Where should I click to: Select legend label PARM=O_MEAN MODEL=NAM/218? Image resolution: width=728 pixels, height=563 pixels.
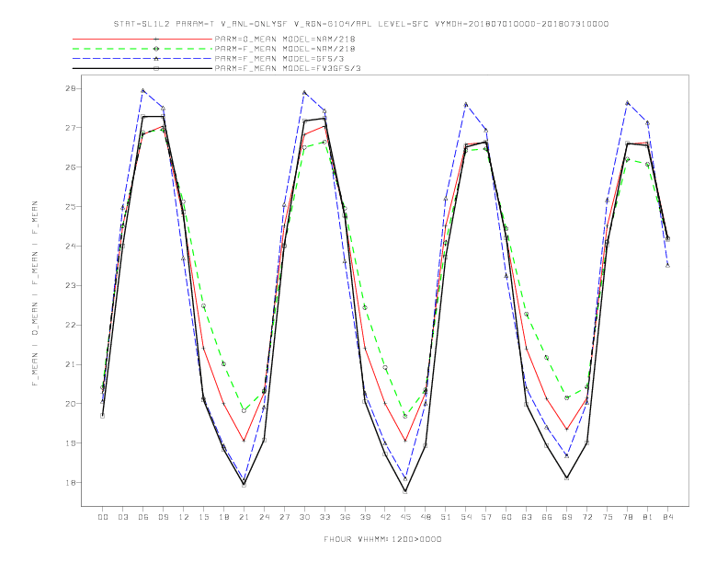(285, 39)
